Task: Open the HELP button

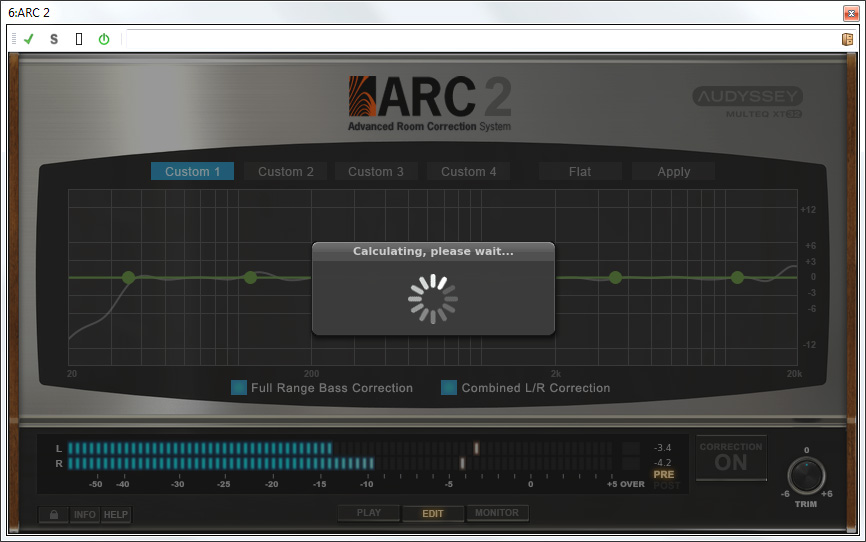Action: [116, 515]
